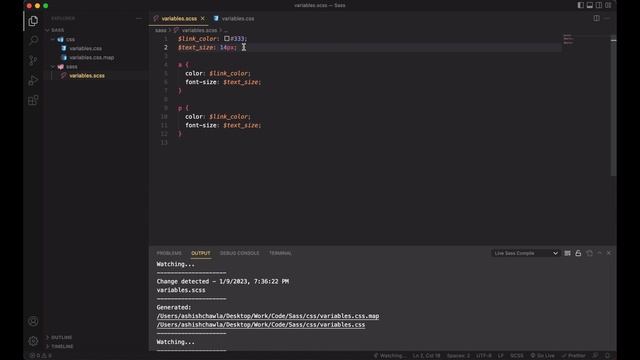Viewport: 640px width, 360px height.
Task: Open the Accounts menu icon
Action: coord(33,321)
